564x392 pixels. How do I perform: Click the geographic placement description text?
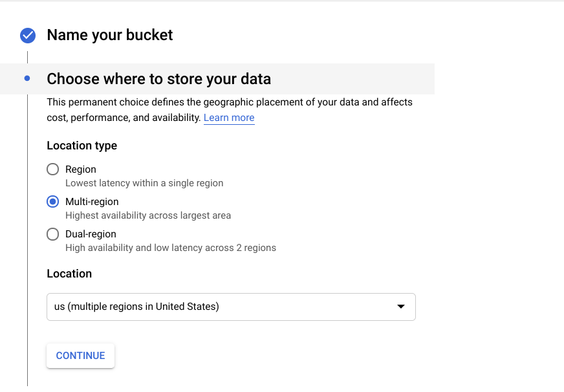coord(229,109)
